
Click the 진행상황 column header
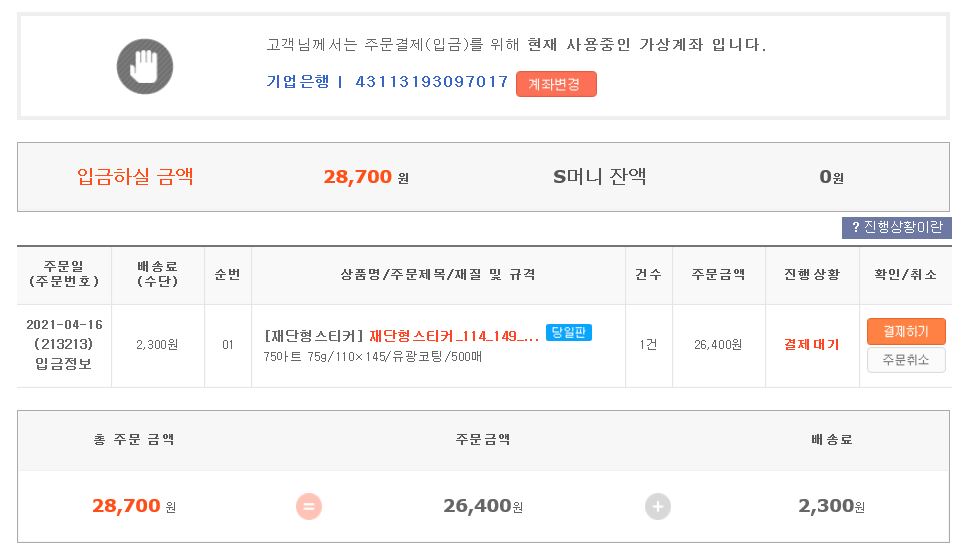[811, 274]
